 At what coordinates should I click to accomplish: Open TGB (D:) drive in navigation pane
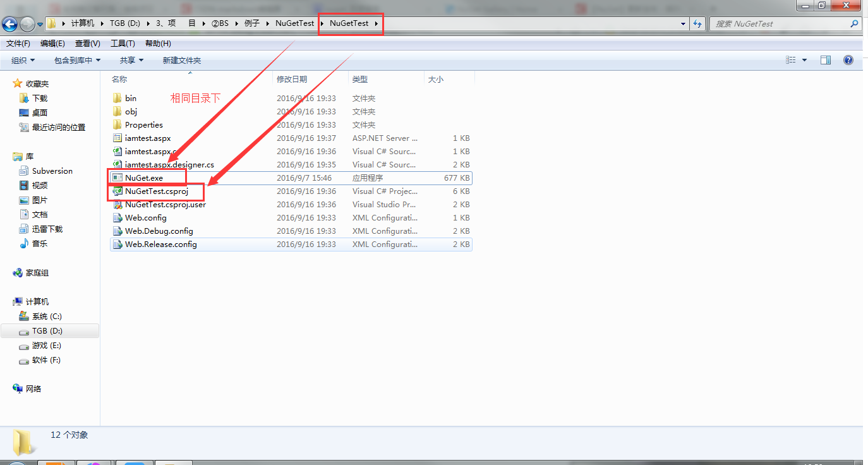[x=47, y=330]
